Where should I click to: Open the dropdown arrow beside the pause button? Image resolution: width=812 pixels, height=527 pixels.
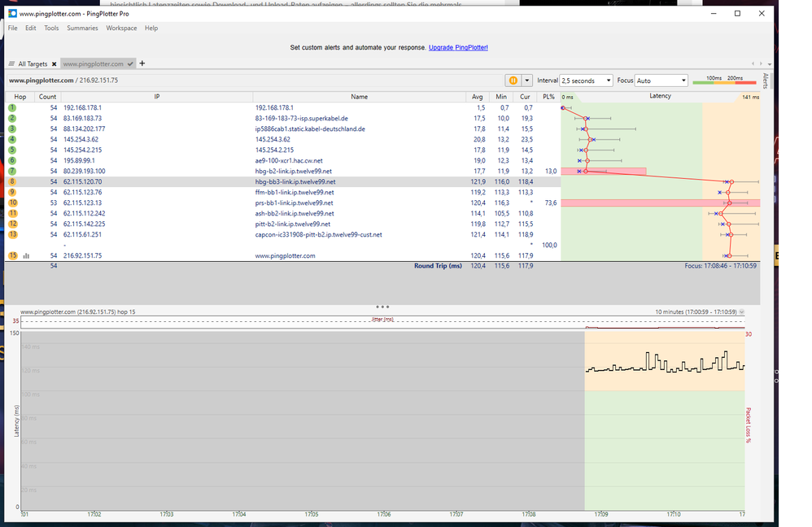[x=527, y=81]
